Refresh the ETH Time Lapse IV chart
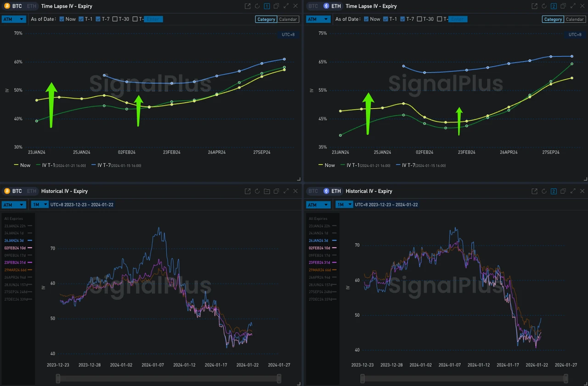 coord(543,6)
